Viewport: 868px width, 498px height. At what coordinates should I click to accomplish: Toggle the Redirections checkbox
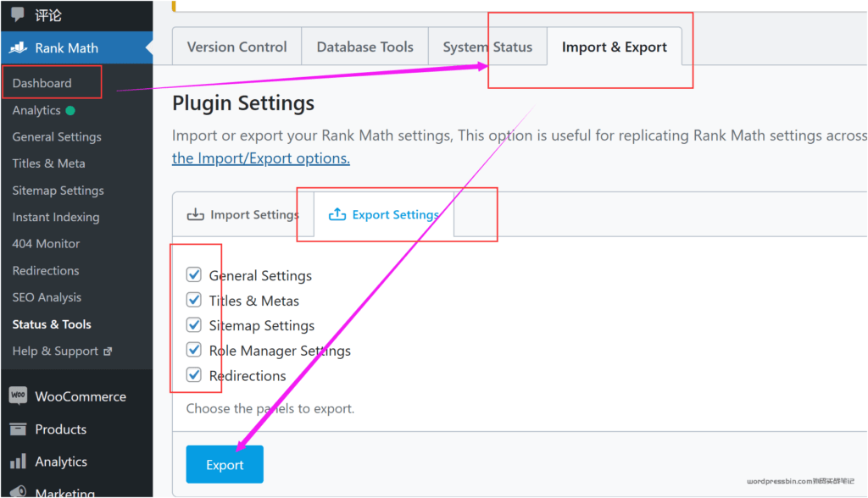click(194, 375)
